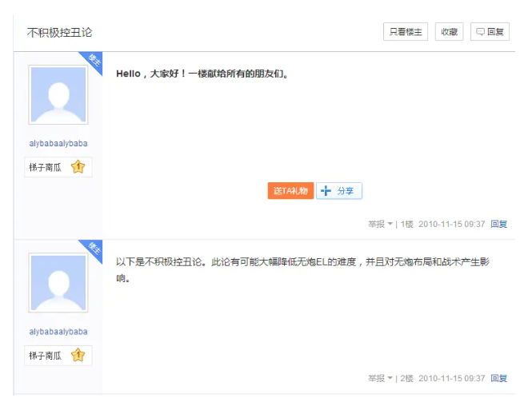Click the thread title 不积极控丑论
Viewport: 532px width, 402px height.
[x=60, y=33]
